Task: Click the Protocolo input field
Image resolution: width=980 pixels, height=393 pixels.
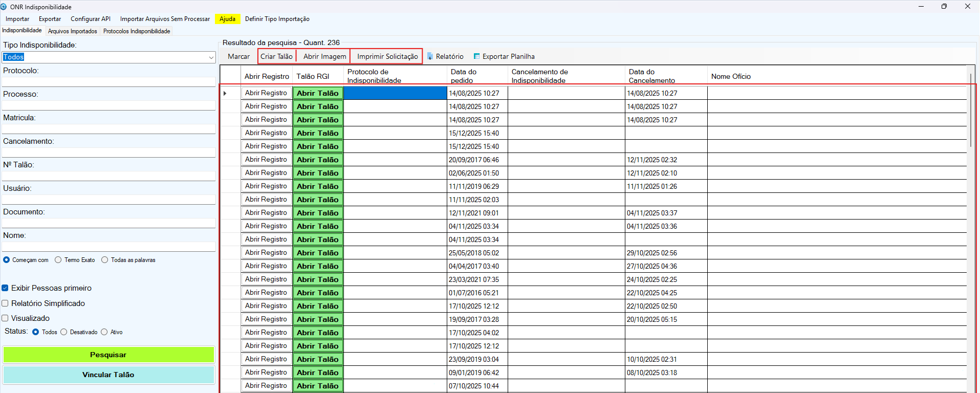Action: [108, 82]
